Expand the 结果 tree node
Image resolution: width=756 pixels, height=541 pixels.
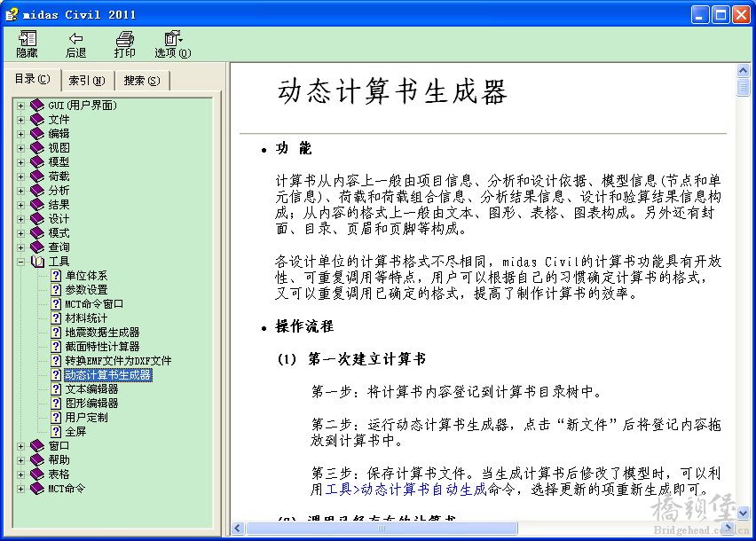pyautogui.click(x=20, y=205)
